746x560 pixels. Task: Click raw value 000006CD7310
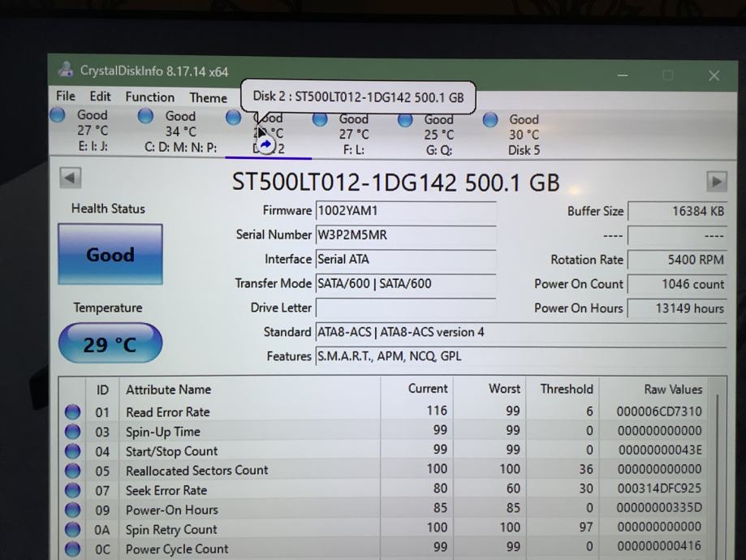point(659,411)
